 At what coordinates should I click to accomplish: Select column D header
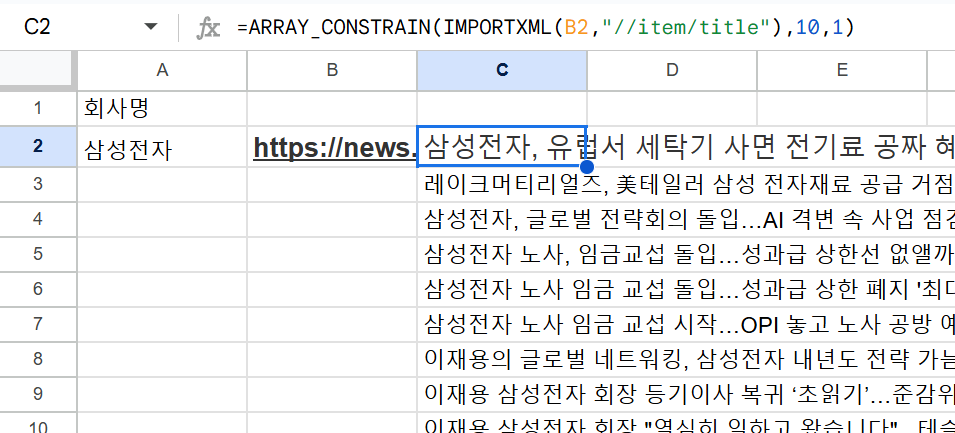click(x=672, y=70)
